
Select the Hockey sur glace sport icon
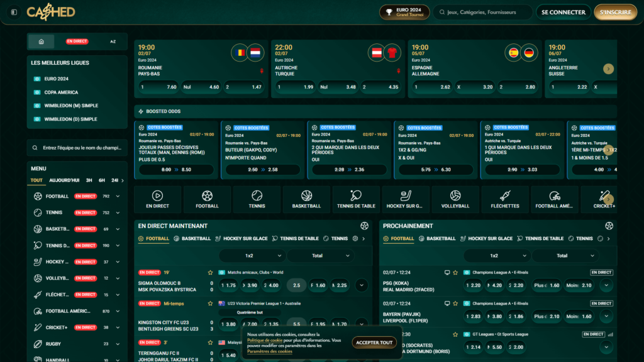[406, 199]
